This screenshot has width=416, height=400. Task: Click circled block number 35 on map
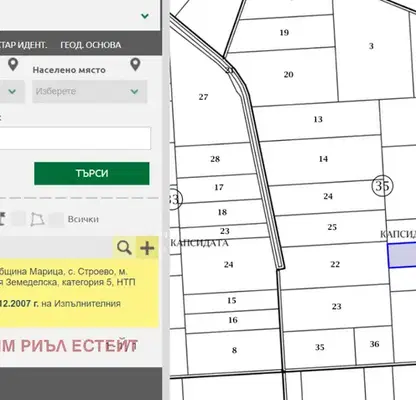tap(382, 186)
